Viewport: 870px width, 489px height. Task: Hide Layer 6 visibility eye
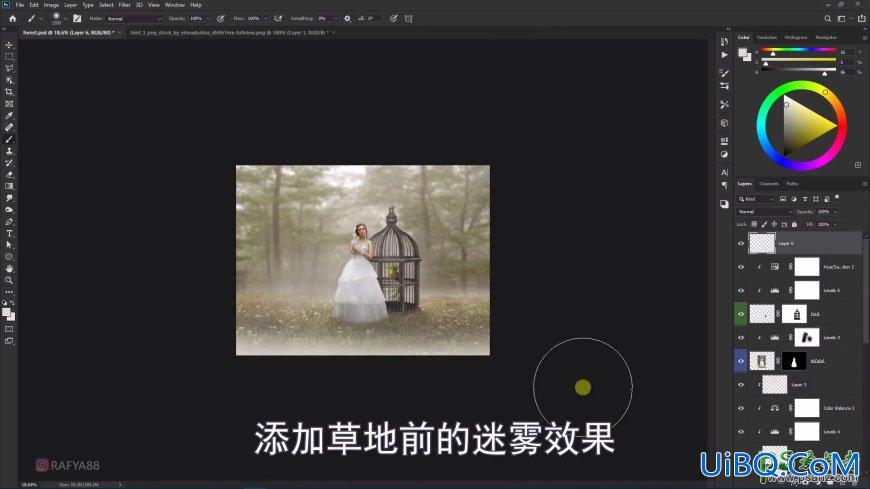click(x=741, y=243)
